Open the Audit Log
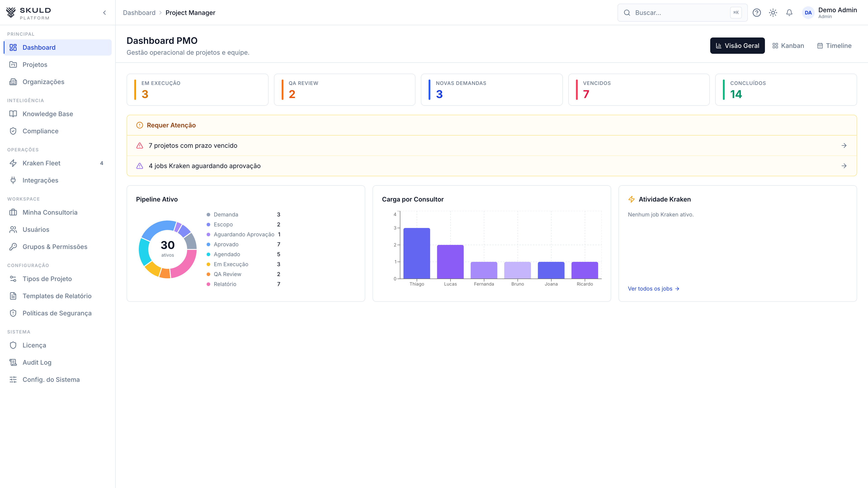This screenshot has height=488, width=868. pyautogui.click(x=37, y=362)
